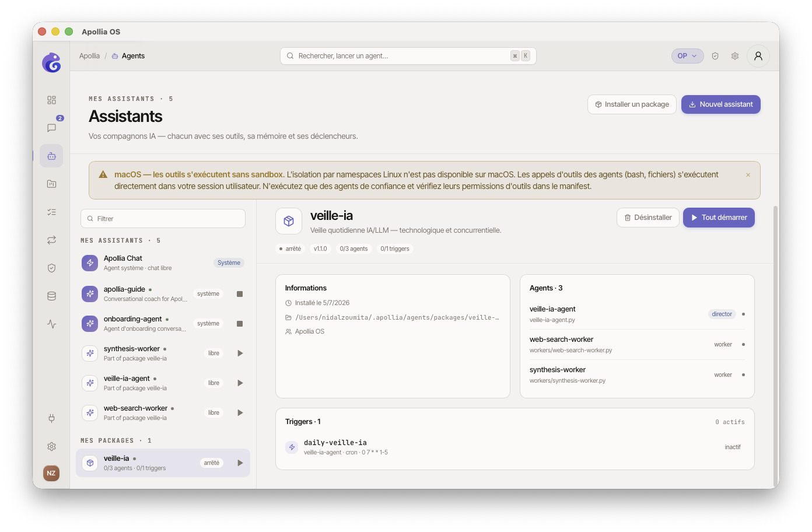Open the folder chart icon in sidebar
The width and height of the screenshot is (812, 532).
51,184
